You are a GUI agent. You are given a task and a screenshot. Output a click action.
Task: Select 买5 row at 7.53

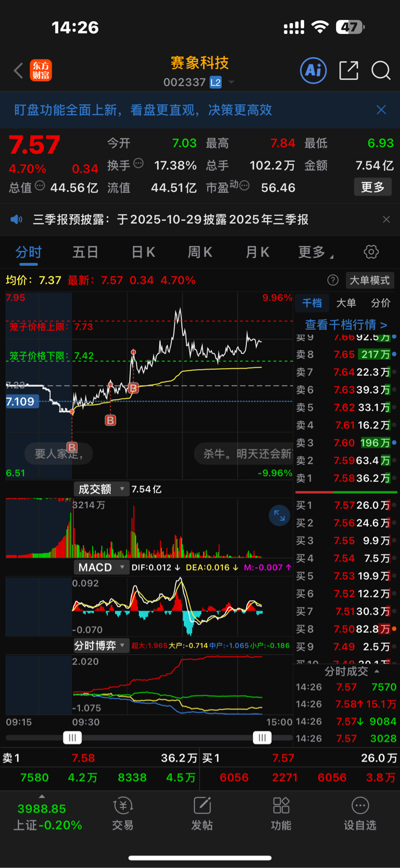(x=346, y=576)
